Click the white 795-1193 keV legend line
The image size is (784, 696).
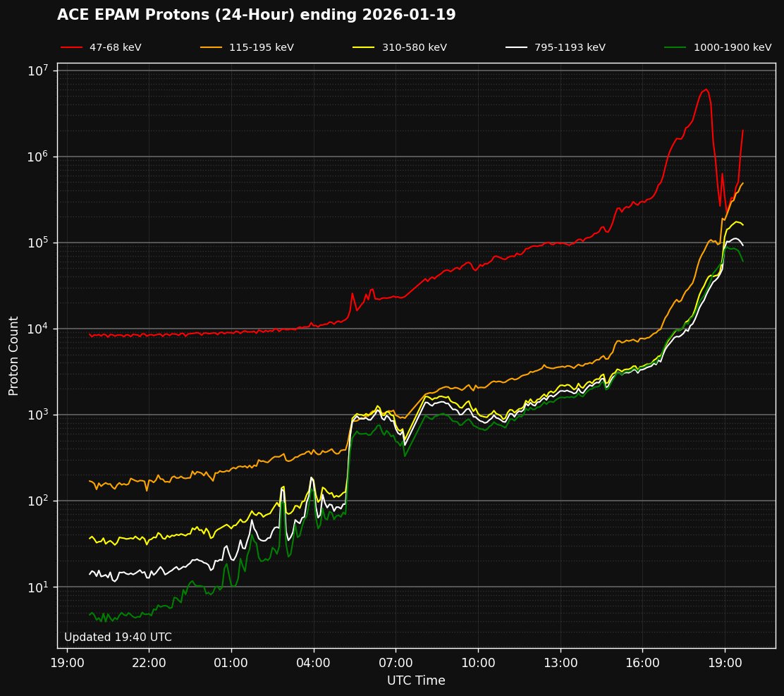pyautogui.click(x=517, y=47)
